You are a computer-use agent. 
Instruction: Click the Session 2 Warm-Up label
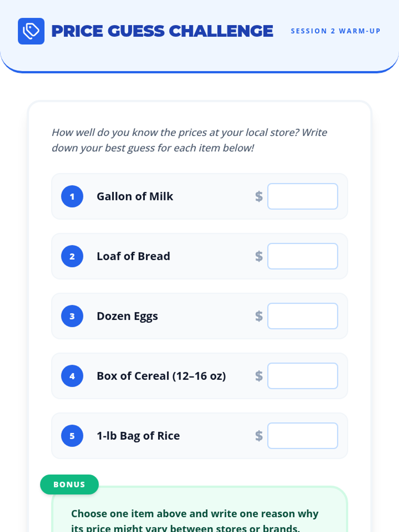[x=335, y=31]
